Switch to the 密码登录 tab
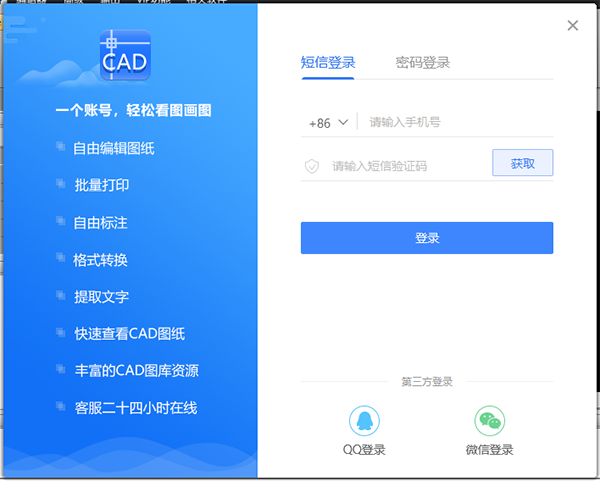 tap(422, 63)
